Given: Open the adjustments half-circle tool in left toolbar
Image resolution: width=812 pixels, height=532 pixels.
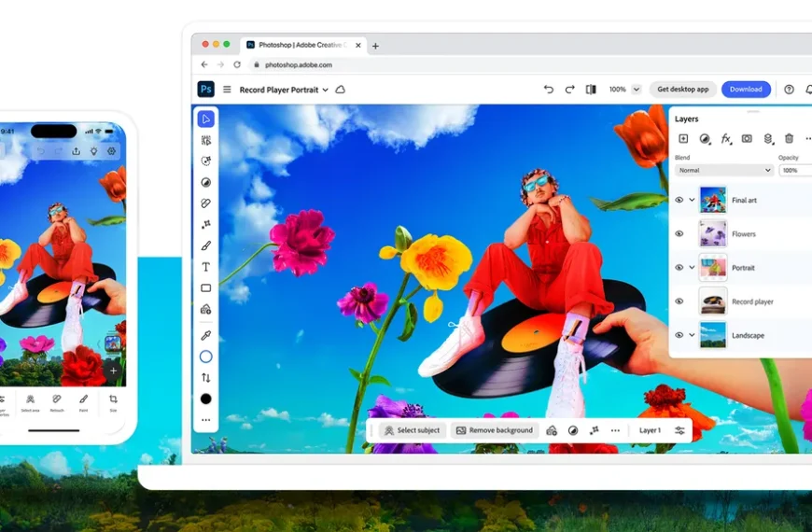Looking at the screenshot, I should point(205,182).
